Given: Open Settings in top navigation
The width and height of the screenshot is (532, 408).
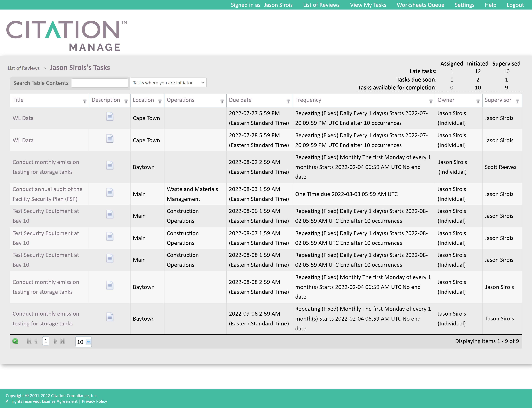Looking at the screenshot, I should [x=464, y=5].
